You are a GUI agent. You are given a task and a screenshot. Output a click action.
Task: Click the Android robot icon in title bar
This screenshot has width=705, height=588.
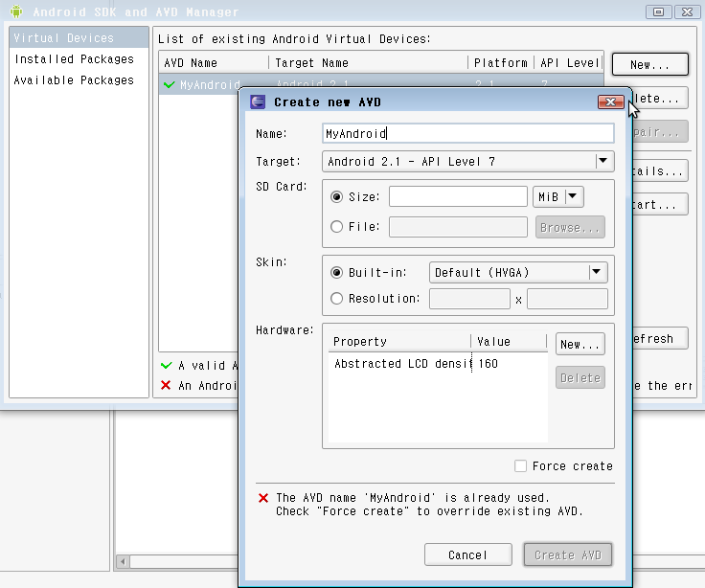tap(16, 11)
